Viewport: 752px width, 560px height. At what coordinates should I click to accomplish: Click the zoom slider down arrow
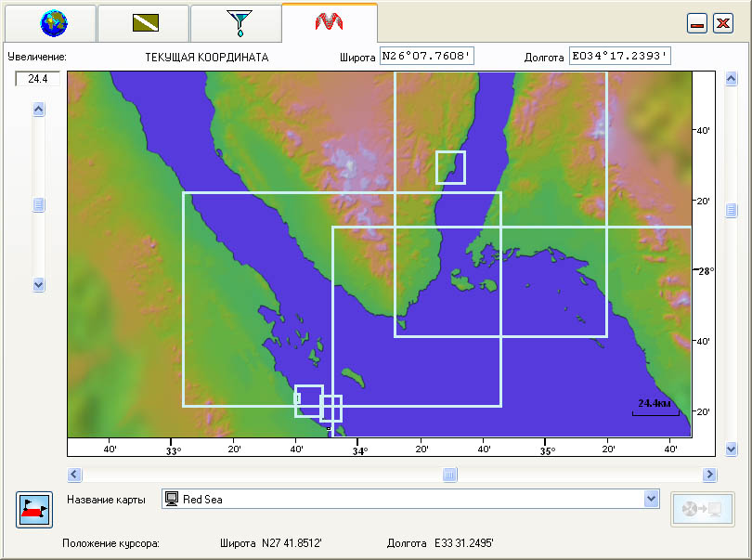(x=39, y=284)
